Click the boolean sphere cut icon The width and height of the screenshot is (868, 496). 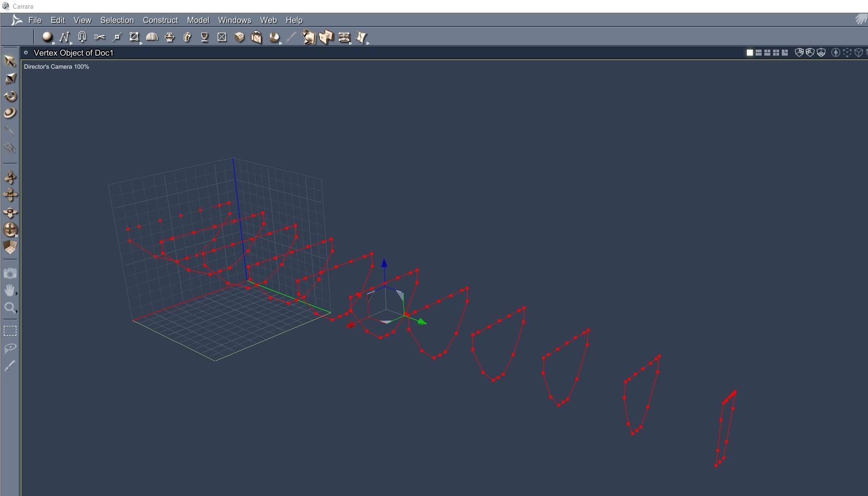point(274,37)
